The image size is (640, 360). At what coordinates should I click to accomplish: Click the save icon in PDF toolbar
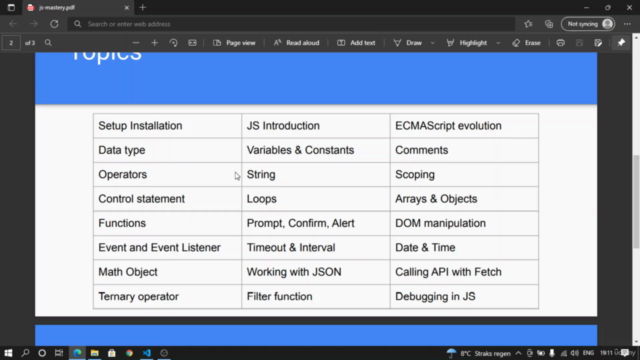580,43
